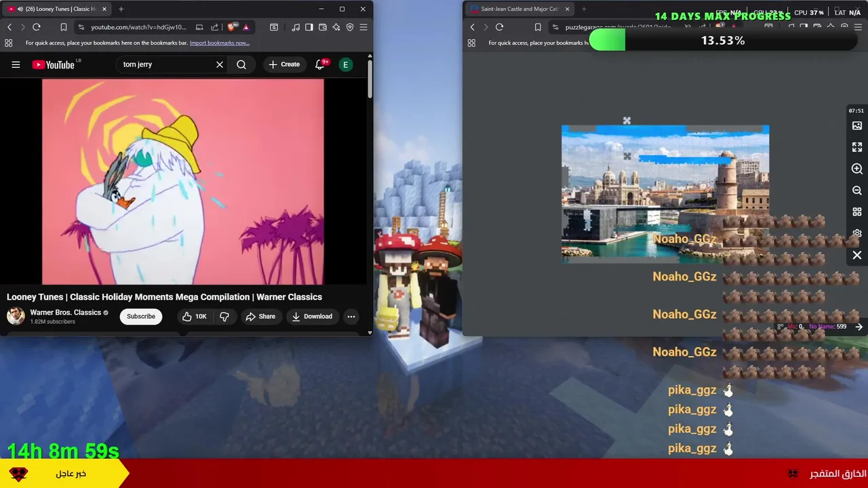Click the arrow next to 'No Name: 599'
Image resolution: width=868 pixels, height=488 pixels.
tap(859, 327)
